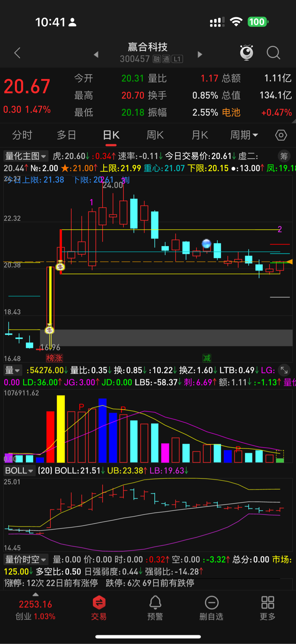Remove stock via 删自选 icon

tap(211, 608)
